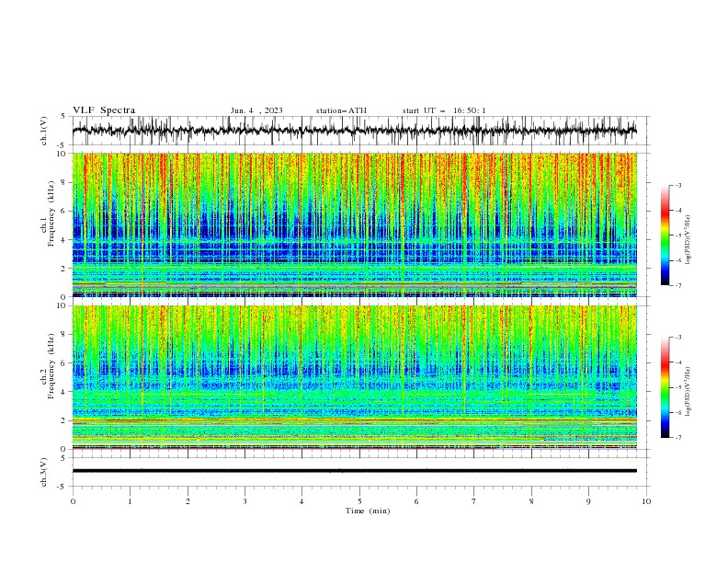Image resolution: width=728 pixels, height=563 pixels.
Task: Click the time axis tick label "6"
Action: click(x=416, y=501)
